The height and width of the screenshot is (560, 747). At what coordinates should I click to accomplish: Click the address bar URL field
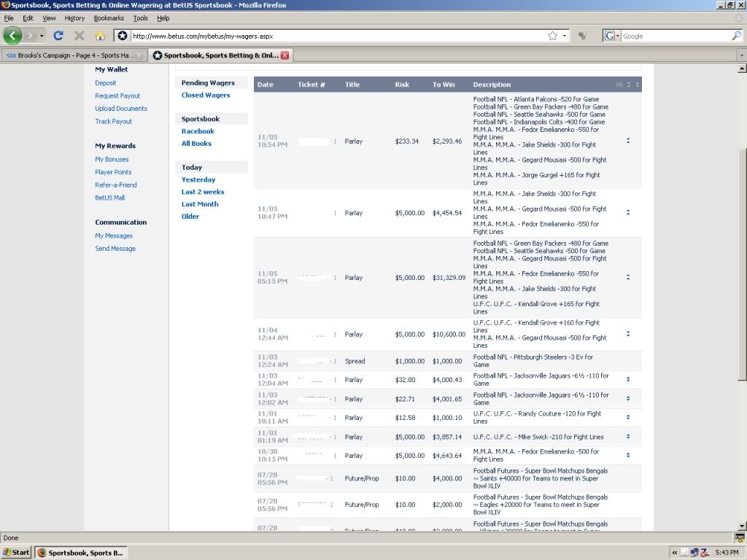[x=338, y=36]
